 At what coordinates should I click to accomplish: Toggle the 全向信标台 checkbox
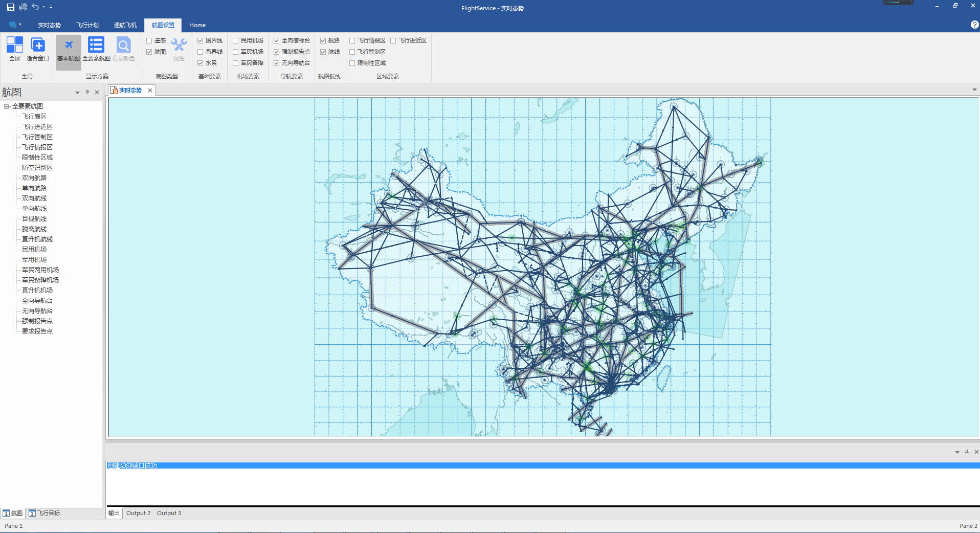click(277, 40)
